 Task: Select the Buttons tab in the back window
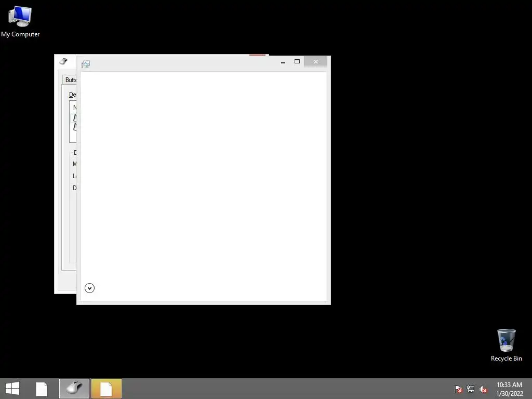tap(71, 79)
